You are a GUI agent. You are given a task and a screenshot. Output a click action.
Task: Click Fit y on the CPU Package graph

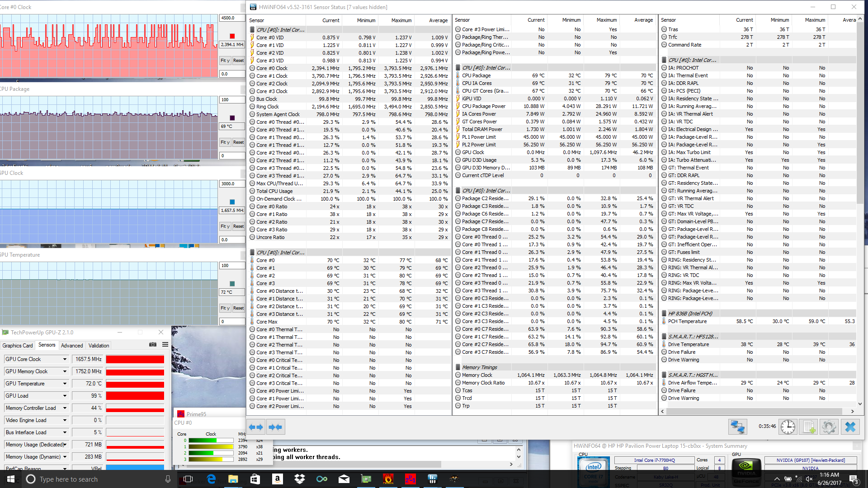pyautogui.click(x=225, y=142)
